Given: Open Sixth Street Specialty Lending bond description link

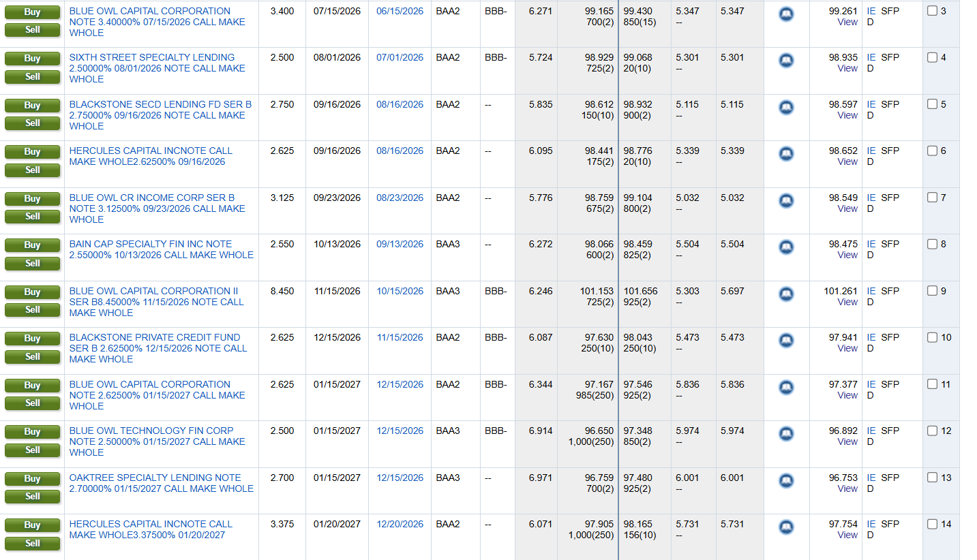Looking at the screenshot, I should [x=157, y=68].
